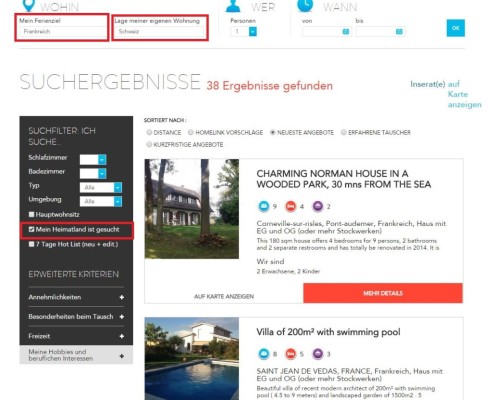
Task: Click the red bedroom icon on Norman house listing
Action: 291,206
